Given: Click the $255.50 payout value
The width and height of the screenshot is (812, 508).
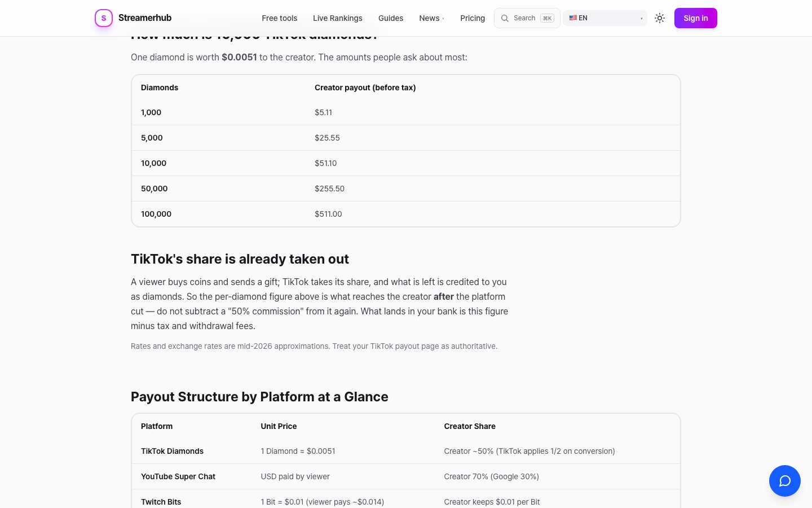Looking at the screenshot, I should 329,189.
